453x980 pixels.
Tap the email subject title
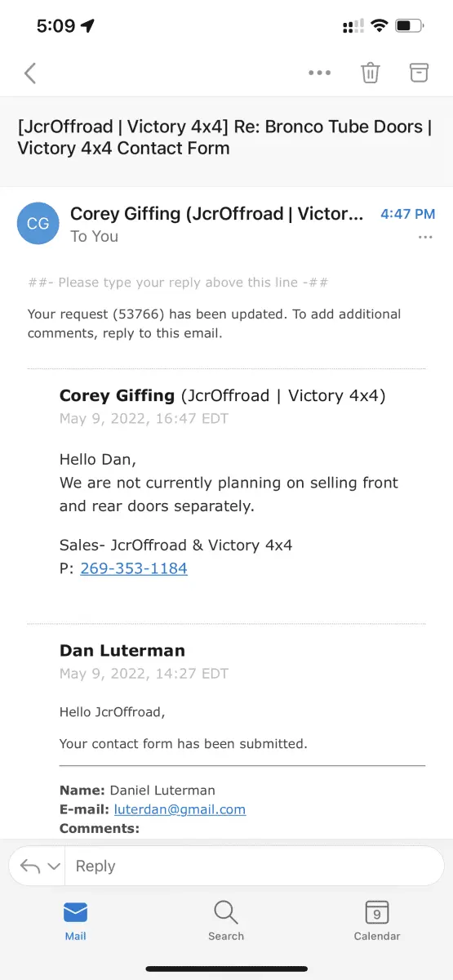click(x=224, y=137)
